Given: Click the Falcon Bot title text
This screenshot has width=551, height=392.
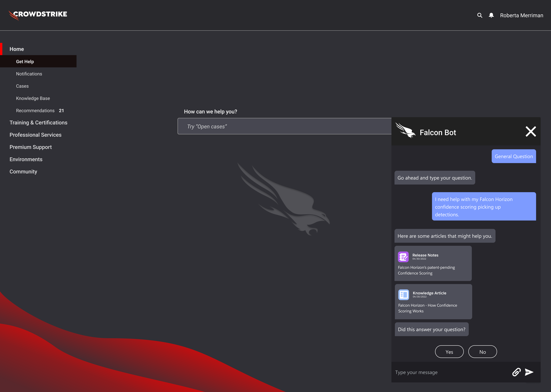Looking at the screenshot, I should point(438,133).
